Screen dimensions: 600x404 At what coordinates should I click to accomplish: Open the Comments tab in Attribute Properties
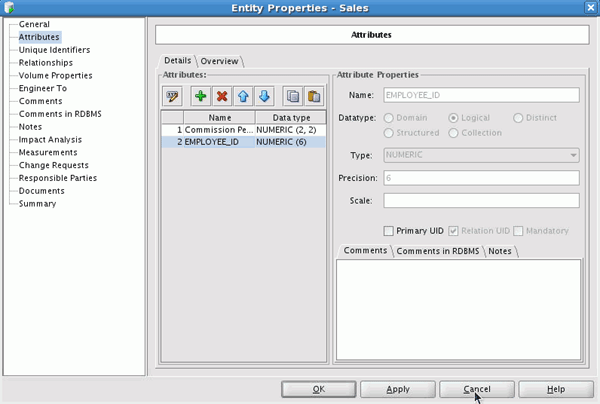(365, 251)
